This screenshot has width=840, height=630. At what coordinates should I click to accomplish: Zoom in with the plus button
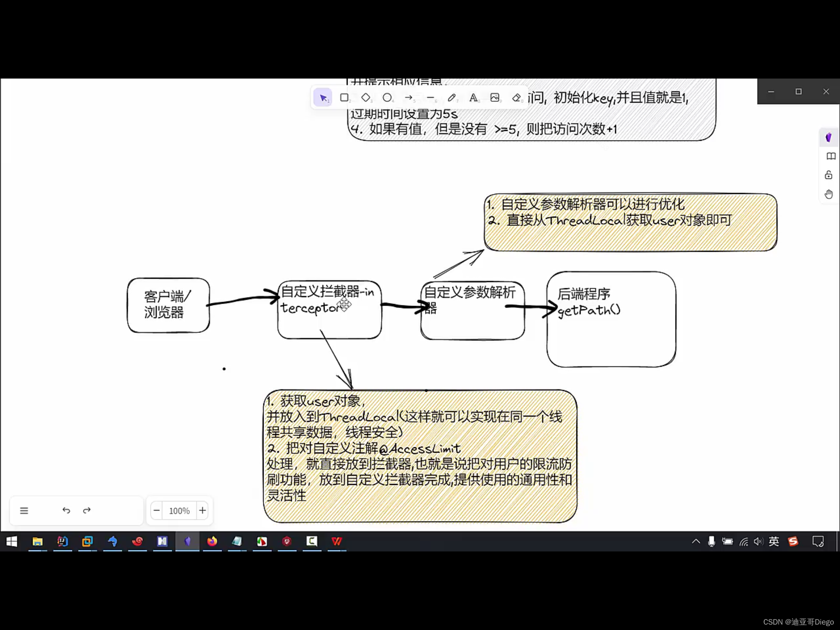[202, 510]
